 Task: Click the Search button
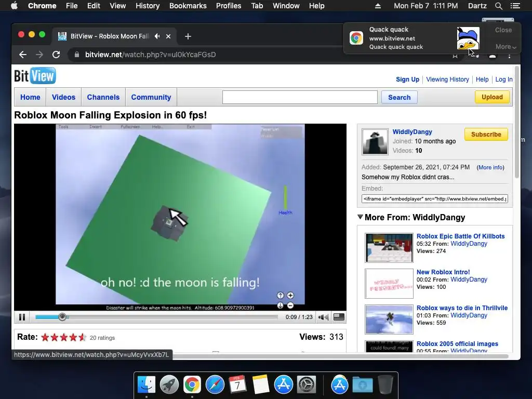click(x=400, y=97)
